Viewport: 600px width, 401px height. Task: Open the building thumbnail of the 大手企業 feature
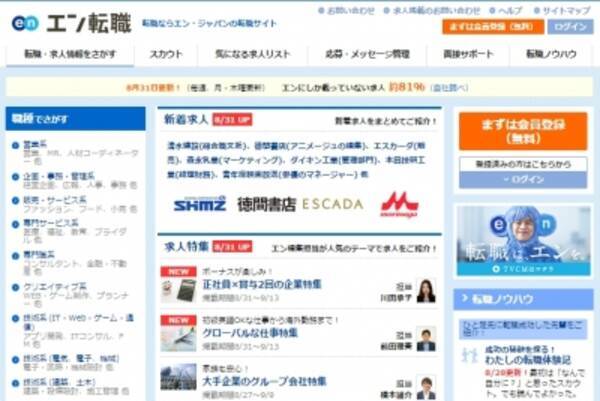tap(178, 377)
